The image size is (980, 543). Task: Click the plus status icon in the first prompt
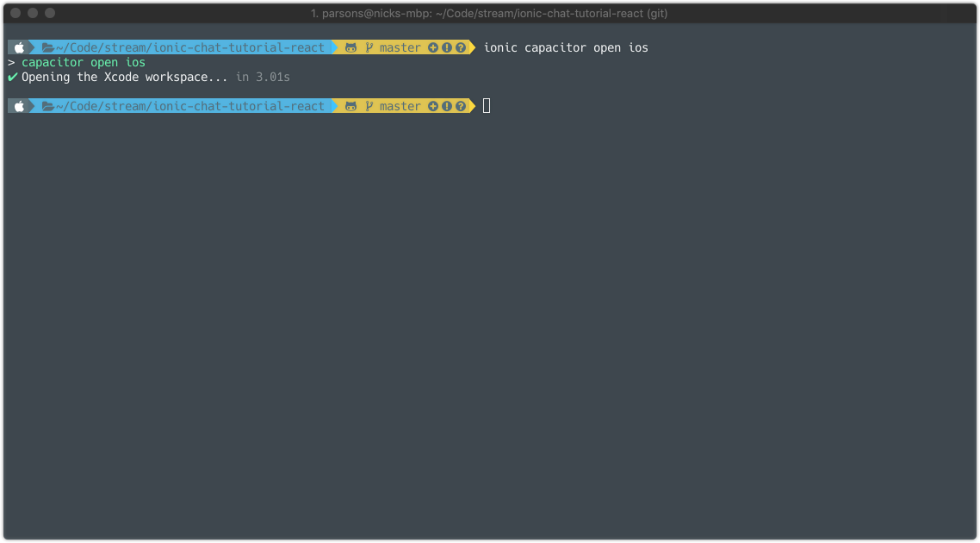433,47
